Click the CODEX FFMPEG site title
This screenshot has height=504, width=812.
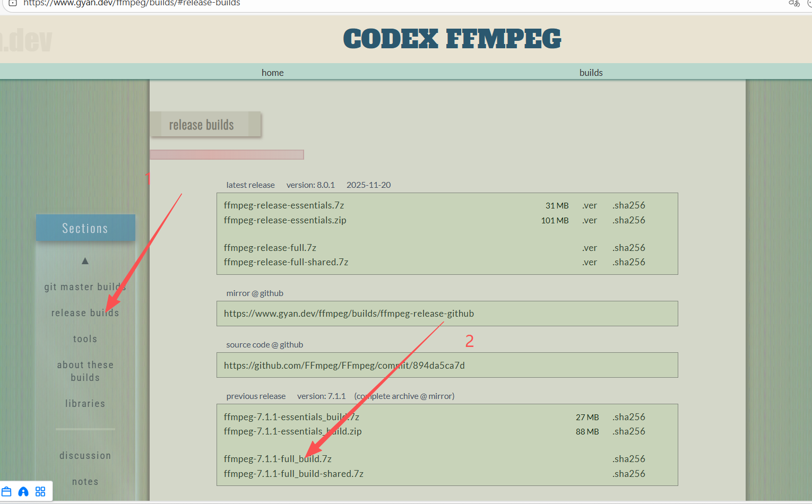(452, 39)
